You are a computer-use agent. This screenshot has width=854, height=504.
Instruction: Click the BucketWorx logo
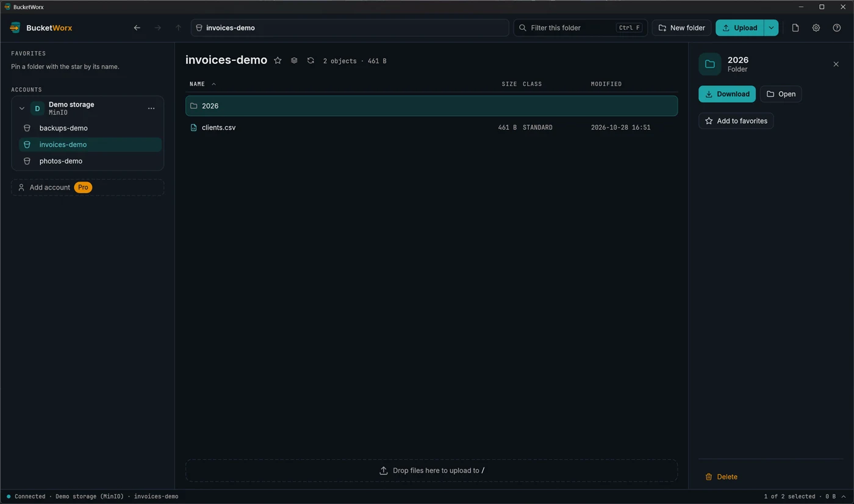(41, 28)
